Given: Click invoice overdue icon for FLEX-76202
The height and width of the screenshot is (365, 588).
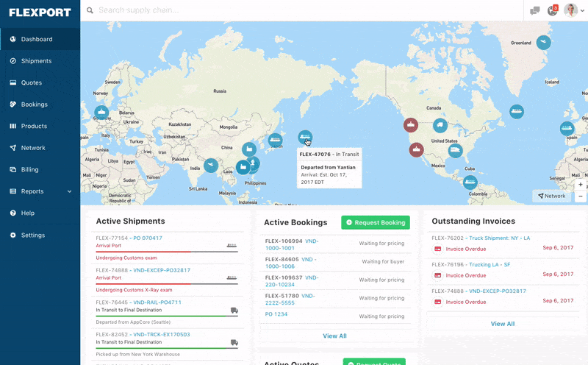Looking at the screenshot, I should click(437, 249).
